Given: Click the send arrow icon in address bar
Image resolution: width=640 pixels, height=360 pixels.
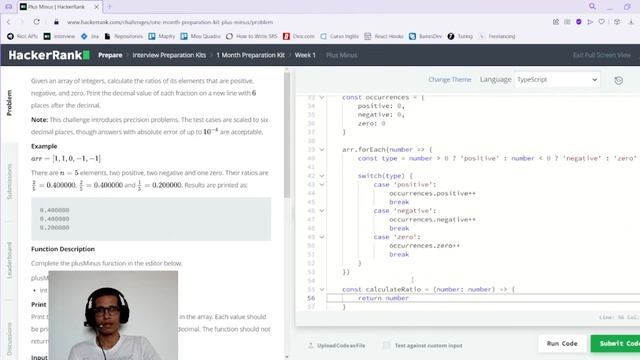Looking at the screenshot, I should pos(590,22).
